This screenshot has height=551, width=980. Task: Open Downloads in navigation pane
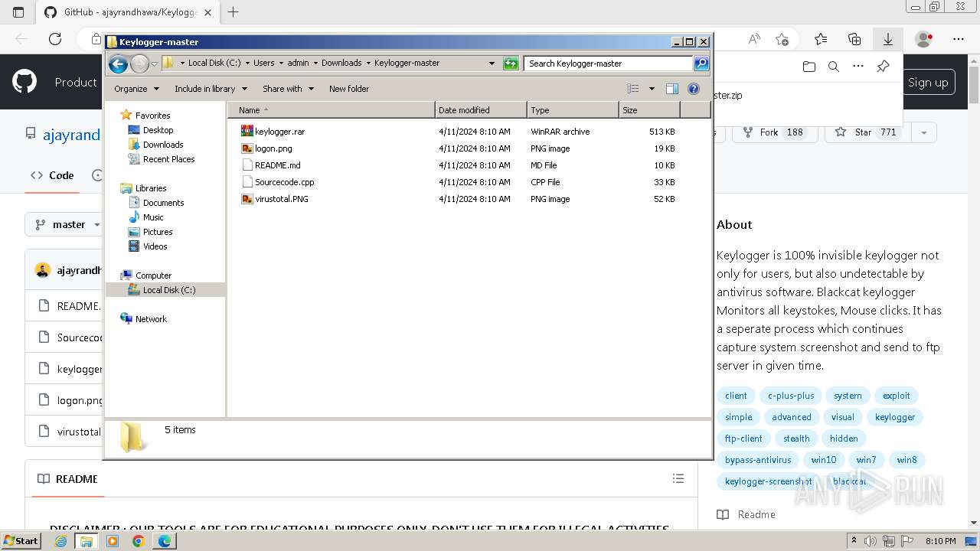click(x=155, y=145)
